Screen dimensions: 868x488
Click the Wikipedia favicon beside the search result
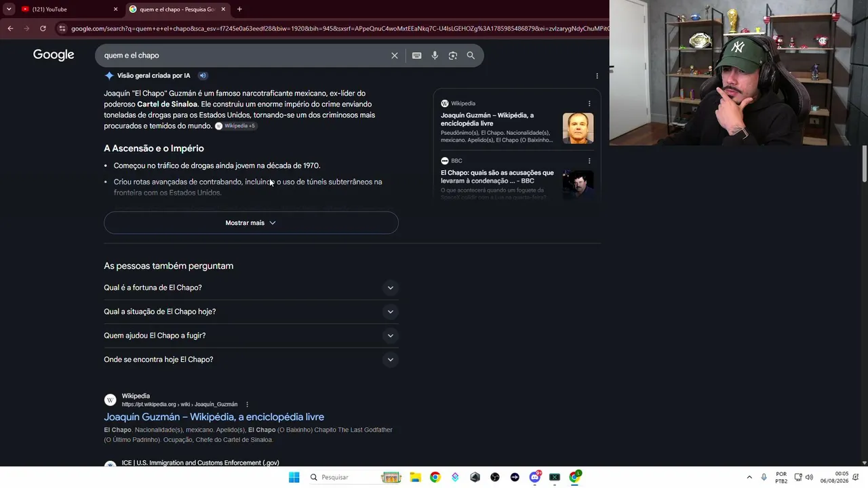tap(110, 401)
